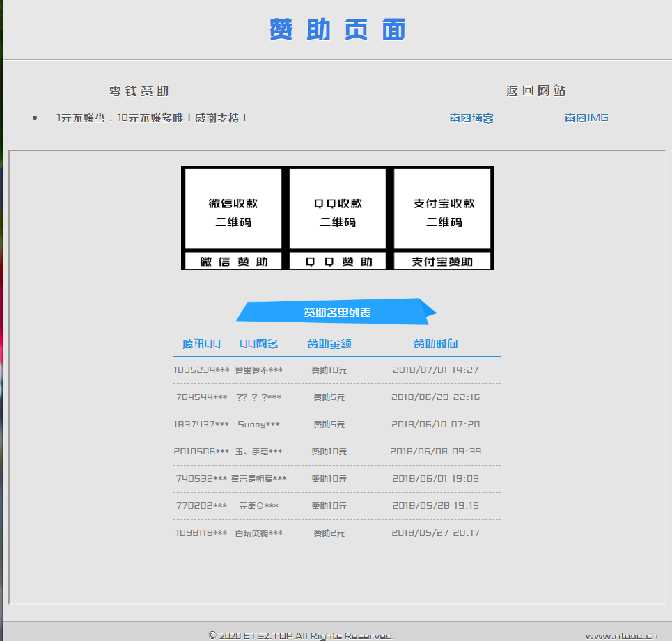The height and width of the screenshot is (641, 672).
Task: Open the 南图IMG link
Action: pos(586,118)
